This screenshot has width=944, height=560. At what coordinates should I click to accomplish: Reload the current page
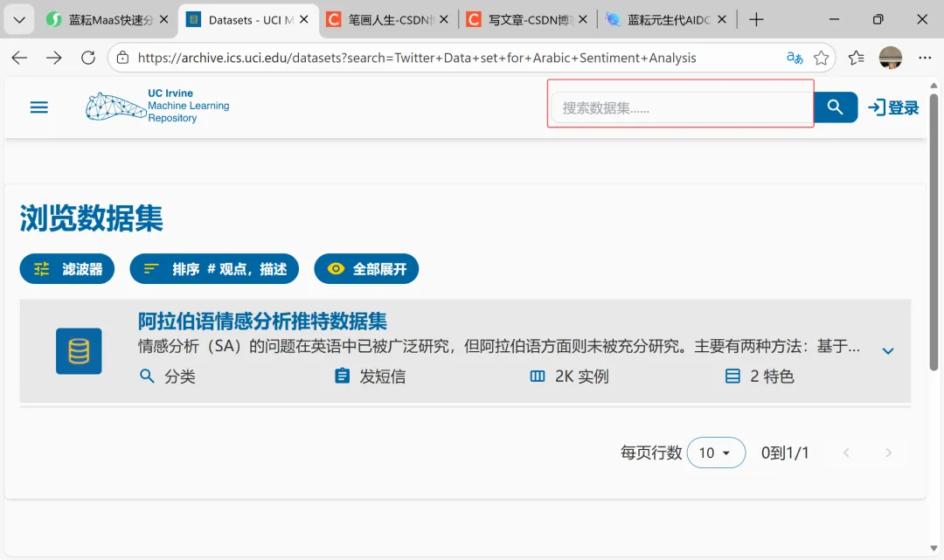[88, 58]
